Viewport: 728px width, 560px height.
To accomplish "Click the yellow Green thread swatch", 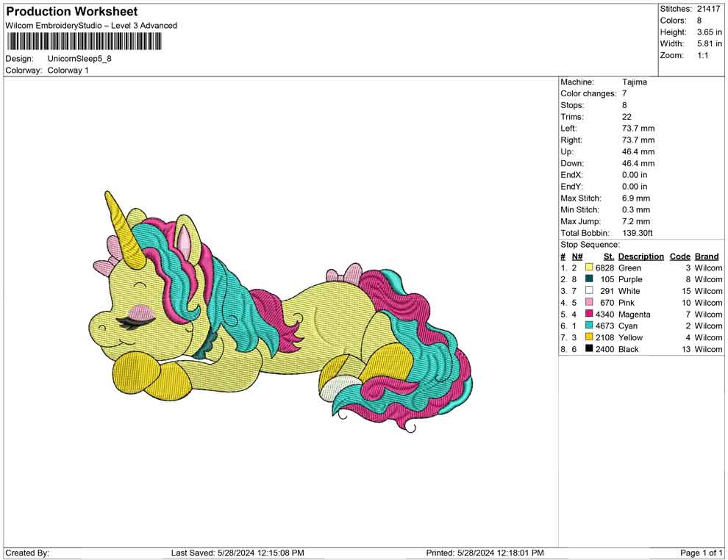I will (x=589, y=268).
